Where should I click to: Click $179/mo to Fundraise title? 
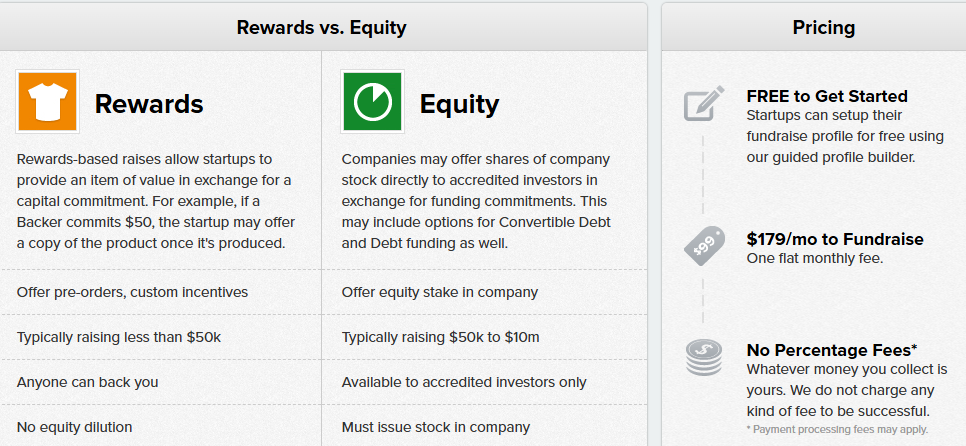(835, 239)
